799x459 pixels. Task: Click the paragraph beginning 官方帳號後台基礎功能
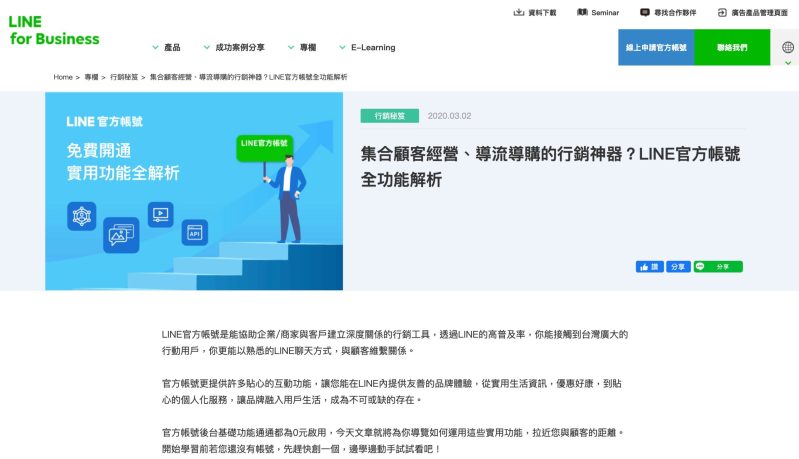point(393,441)
